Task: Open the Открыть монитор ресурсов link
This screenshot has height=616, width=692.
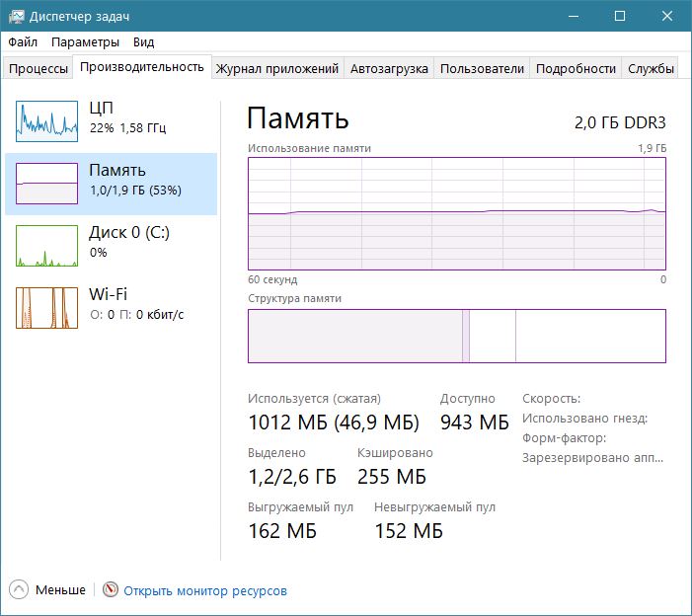Action: (205, 590)
